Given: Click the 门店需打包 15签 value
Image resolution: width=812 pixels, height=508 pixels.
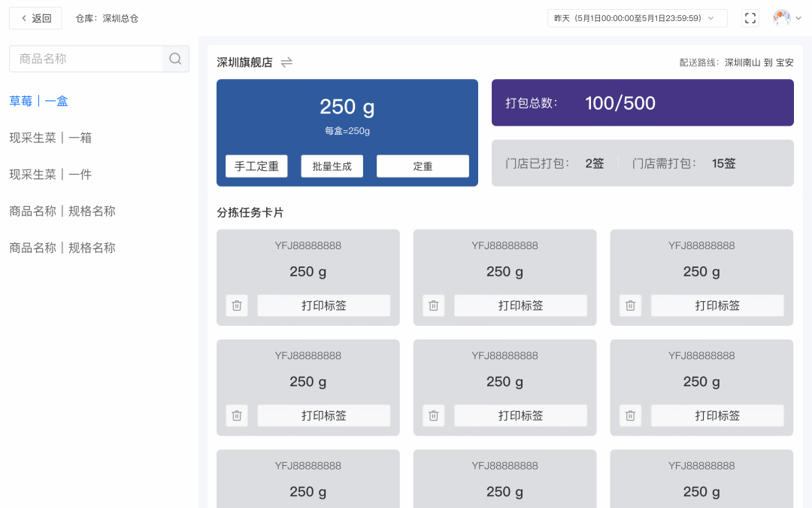Looking at the screenshot, I should 723,164.
